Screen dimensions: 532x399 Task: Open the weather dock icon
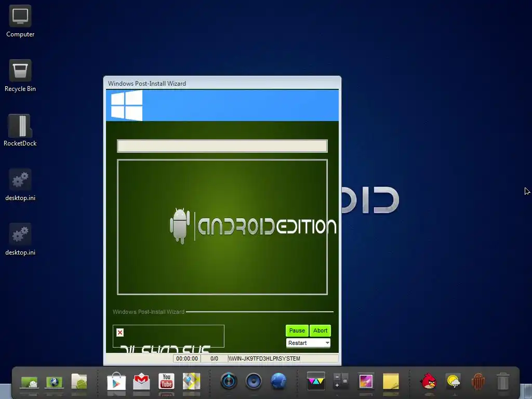point(453,381)
